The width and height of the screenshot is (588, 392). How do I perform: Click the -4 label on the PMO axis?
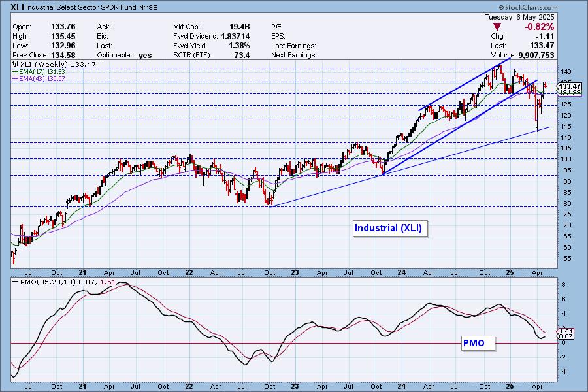(x=563, y=371)
